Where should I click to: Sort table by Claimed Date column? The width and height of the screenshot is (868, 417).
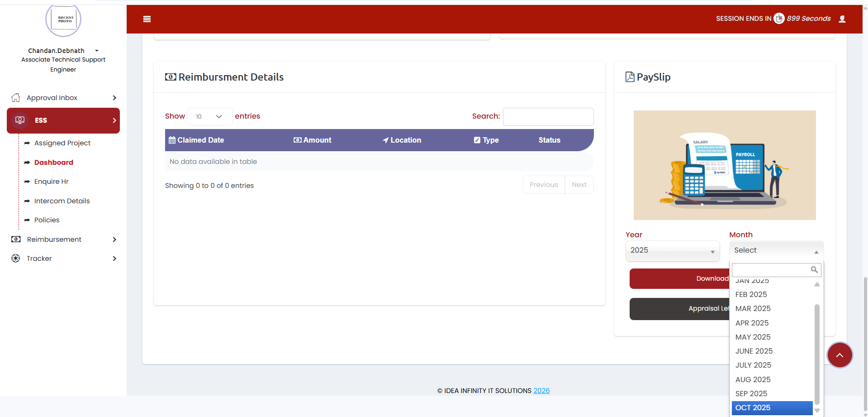[x=196, y=140]
